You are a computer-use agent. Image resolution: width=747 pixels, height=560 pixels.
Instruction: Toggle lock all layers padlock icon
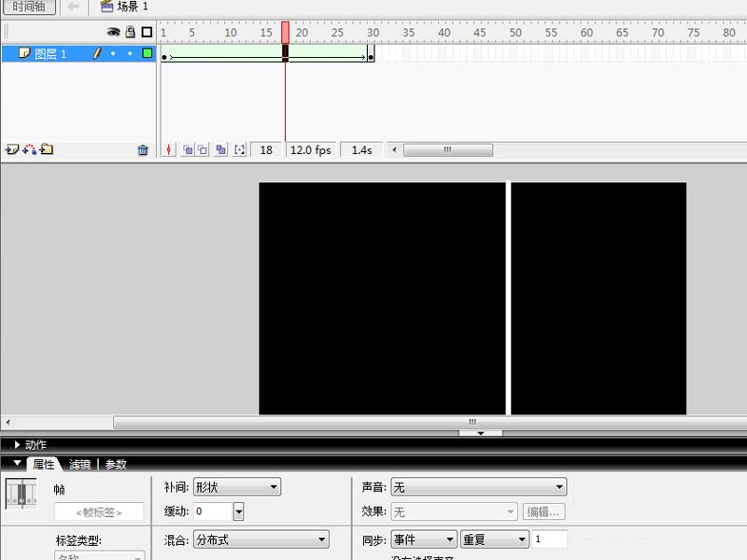tap(131, 32)
